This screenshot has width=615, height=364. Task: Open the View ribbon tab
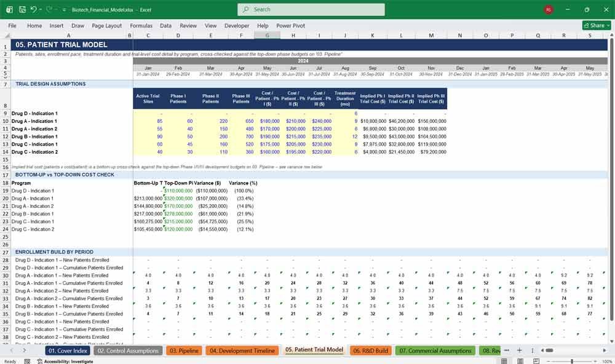(x=210, y=25)
